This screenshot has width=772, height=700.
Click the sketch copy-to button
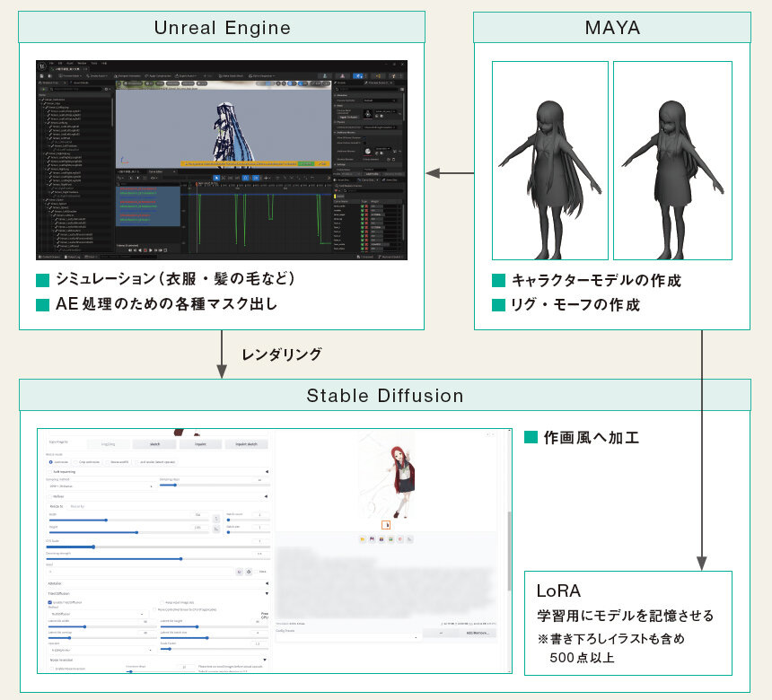pyautogui.click(x=154, y=444)
